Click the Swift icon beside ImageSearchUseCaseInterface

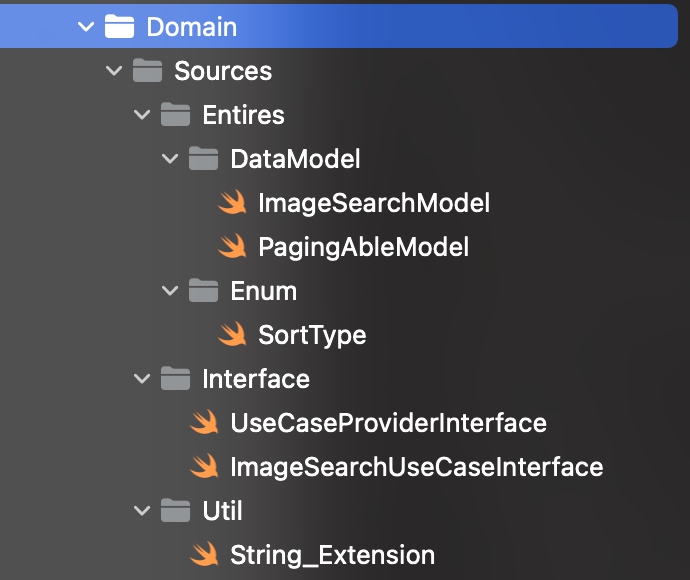pos(204,466)
